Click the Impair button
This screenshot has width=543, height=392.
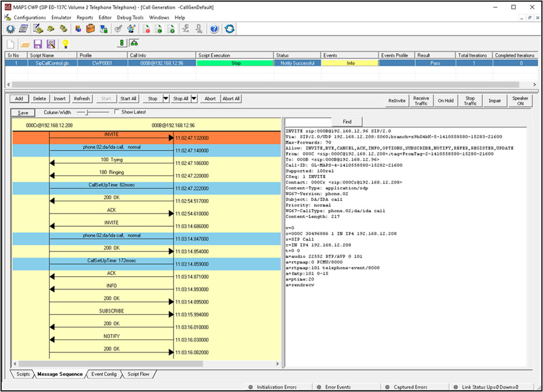pos(495,101)
